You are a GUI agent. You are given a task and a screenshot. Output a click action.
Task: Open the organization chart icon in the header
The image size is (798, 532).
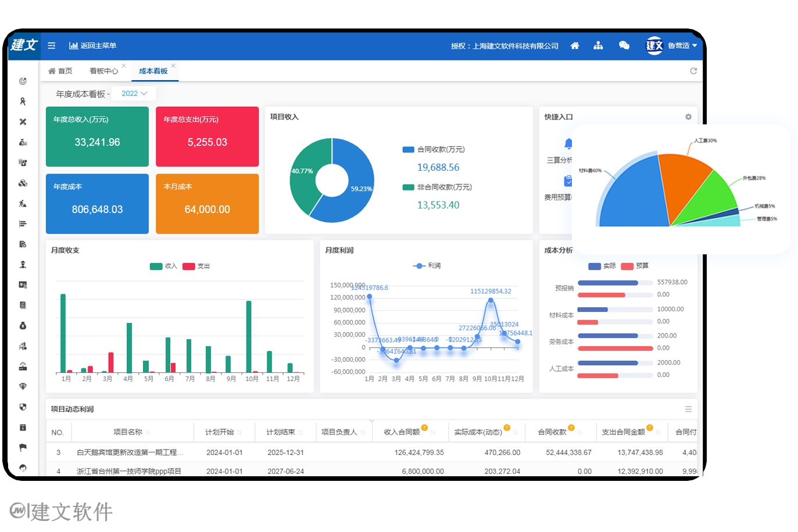598,45
